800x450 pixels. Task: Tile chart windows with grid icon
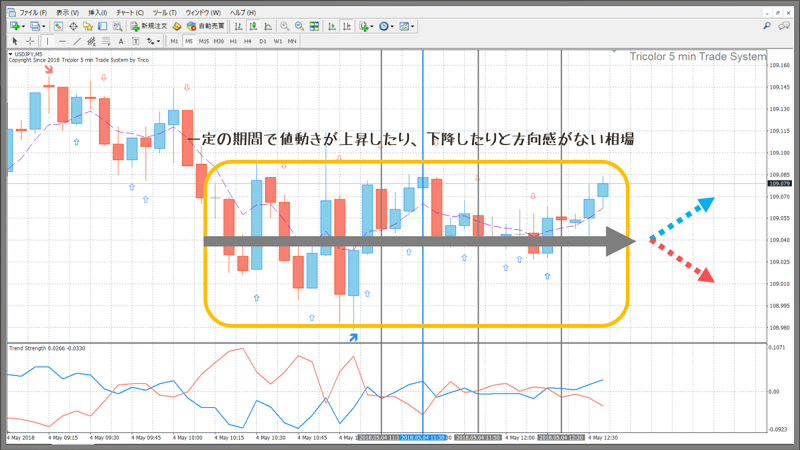tap(314, 26)
